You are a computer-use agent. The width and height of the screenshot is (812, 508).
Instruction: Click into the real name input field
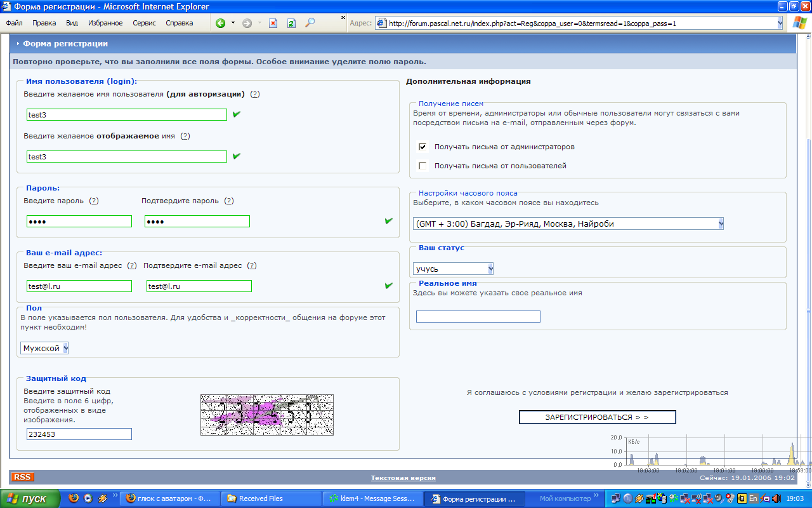(478, 316)
